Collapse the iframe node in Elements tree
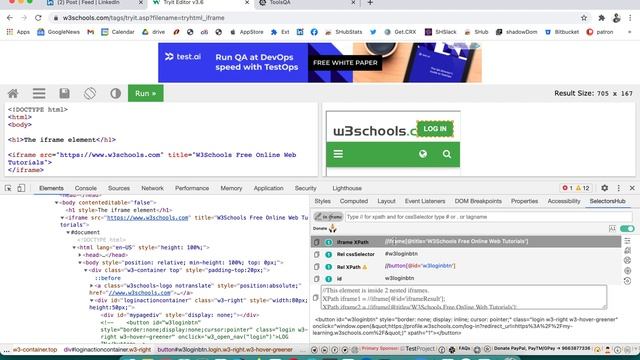Image resolution: width=640 pixels, height=360 pixels. click(x=62, y=218)
